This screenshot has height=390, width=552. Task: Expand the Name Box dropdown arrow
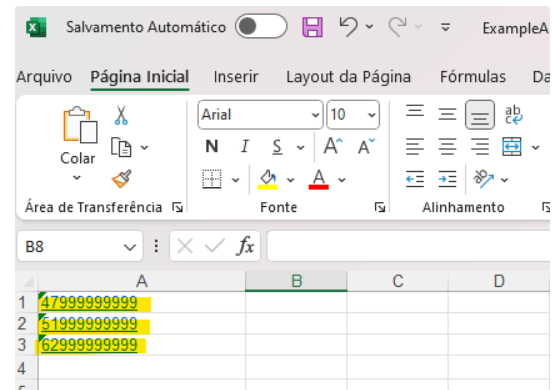(130, 247)
